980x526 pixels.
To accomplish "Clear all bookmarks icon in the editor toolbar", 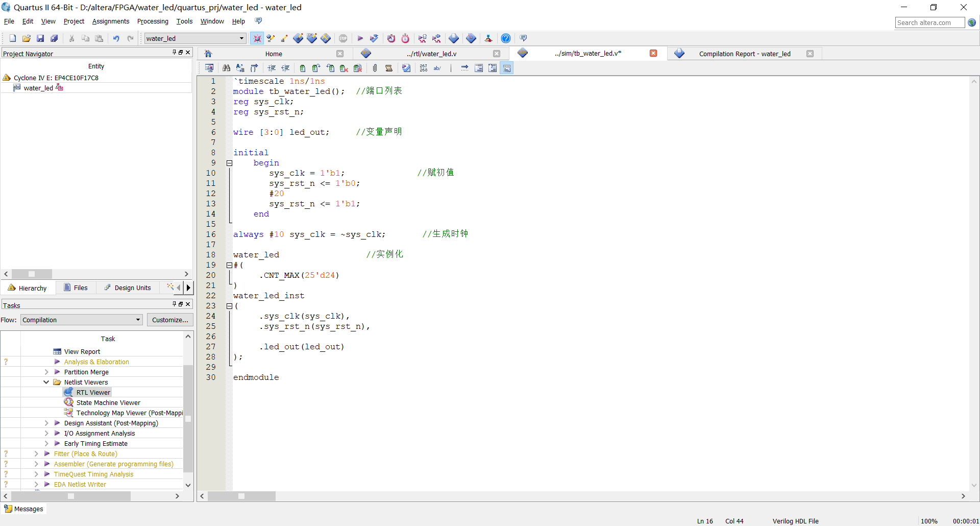I will [358, 68].
